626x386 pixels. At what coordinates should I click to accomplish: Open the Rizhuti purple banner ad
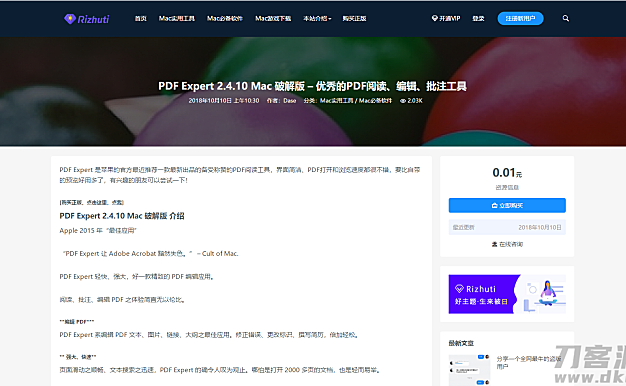[507, 294]
